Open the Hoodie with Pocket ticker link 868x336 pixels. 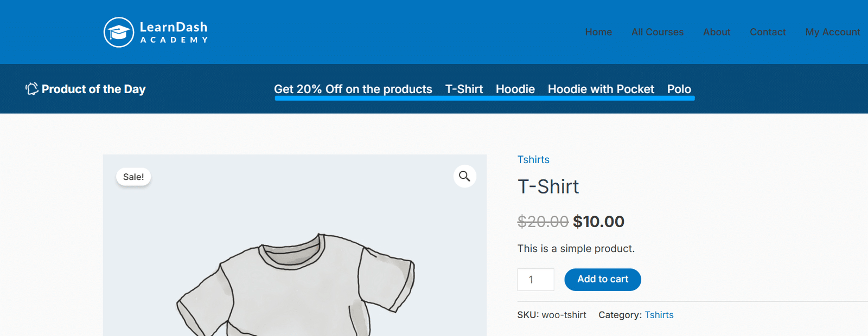[601, 89]
